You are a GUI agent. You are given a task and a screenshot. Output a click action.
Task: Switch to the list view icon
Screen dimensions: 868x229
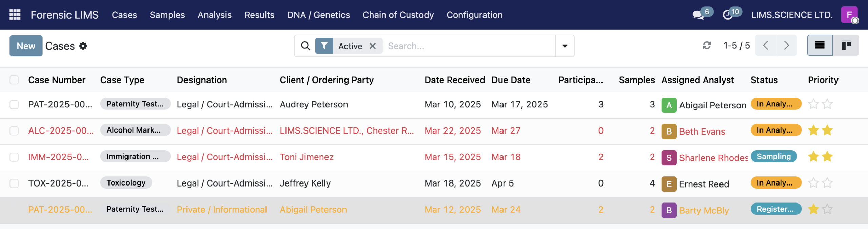(x=820, y=45)
